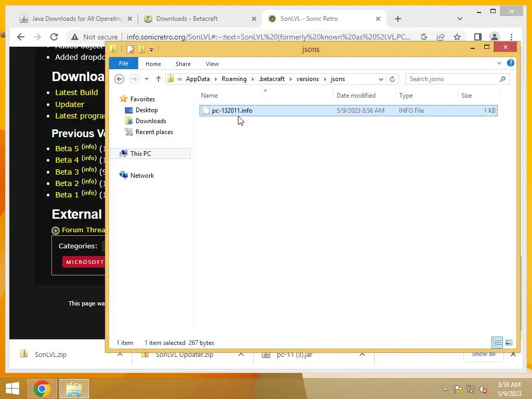
Task: Click AppData in the breadcrumb path
Action: [198, 79]
